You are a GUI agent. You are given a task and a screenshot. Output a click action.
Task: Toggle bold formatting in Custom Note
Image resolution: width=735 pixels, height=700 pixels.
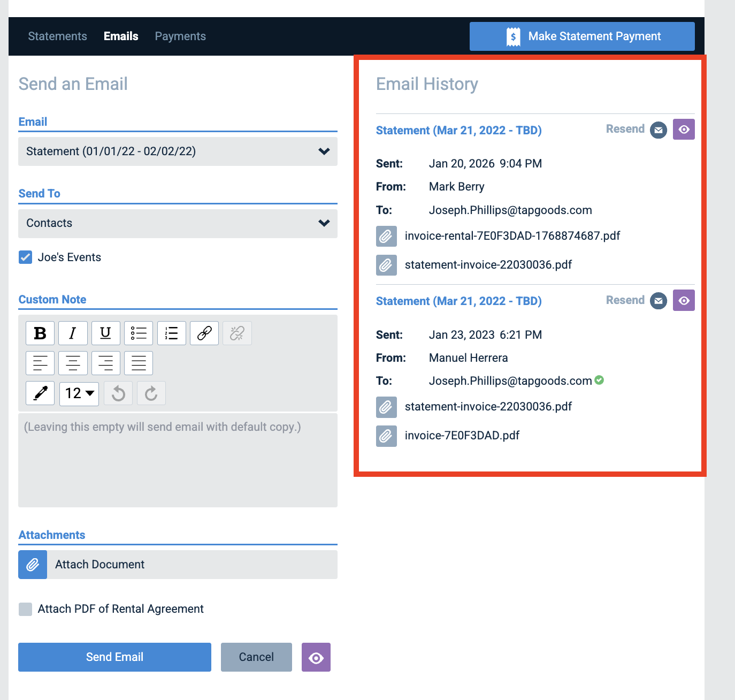tap(40, 333)
